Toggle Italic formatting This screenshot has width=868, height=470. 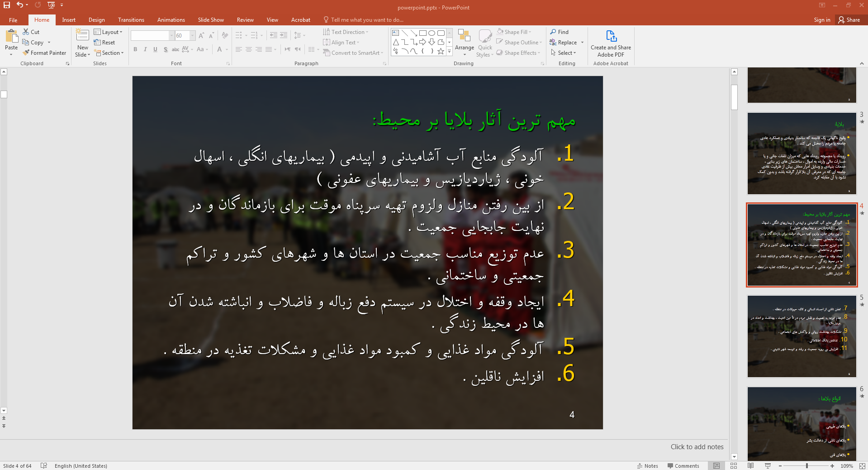[145, 49]
